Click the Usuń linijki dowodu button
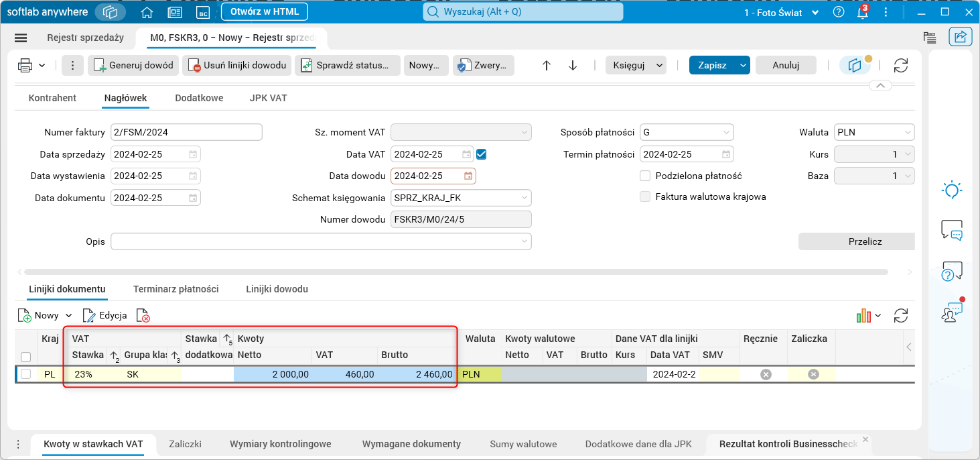980x460 pixels. point(236,65)
